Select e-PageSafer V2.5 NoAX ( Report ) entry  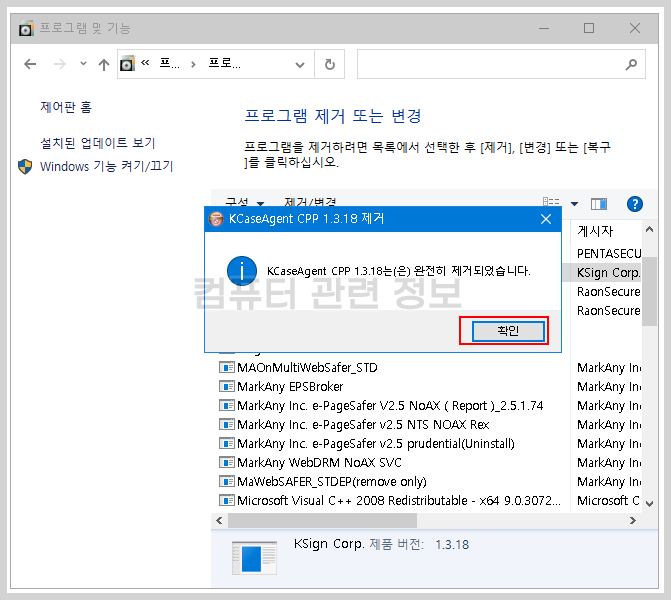390,406
